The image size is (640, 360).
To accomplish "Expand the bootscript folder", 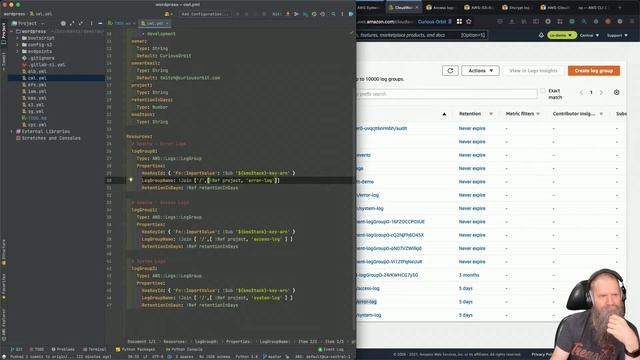I will (18, 38).
